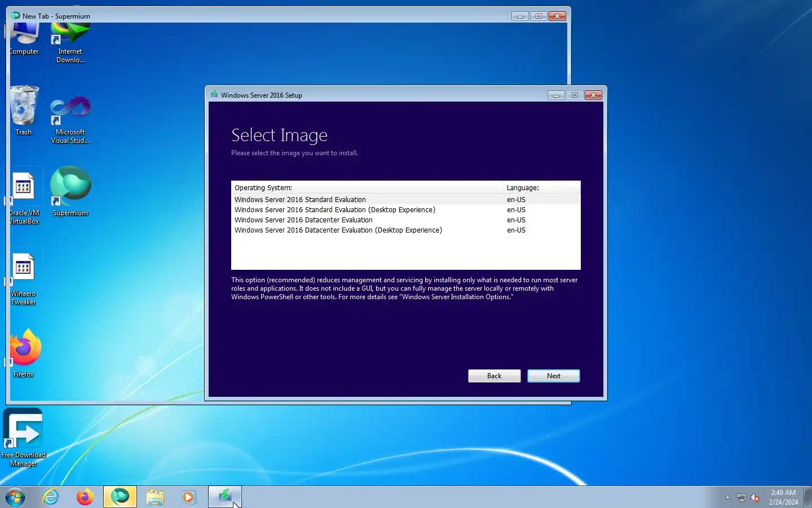Select Windows Server 2016 Standard Evaluation row
Viewport: 812px width, 508px height.
(405, 199)
